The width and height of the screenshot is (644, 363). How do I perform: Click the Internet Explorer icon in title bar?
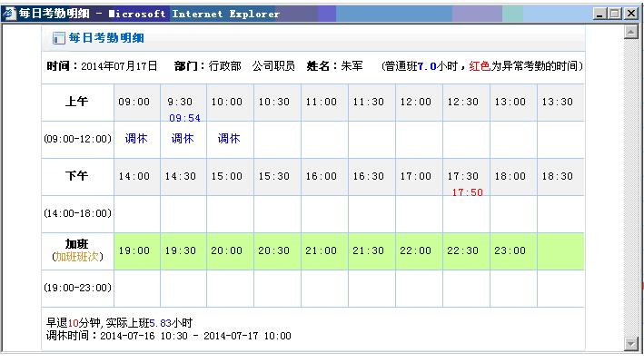(x=9, y=14)
